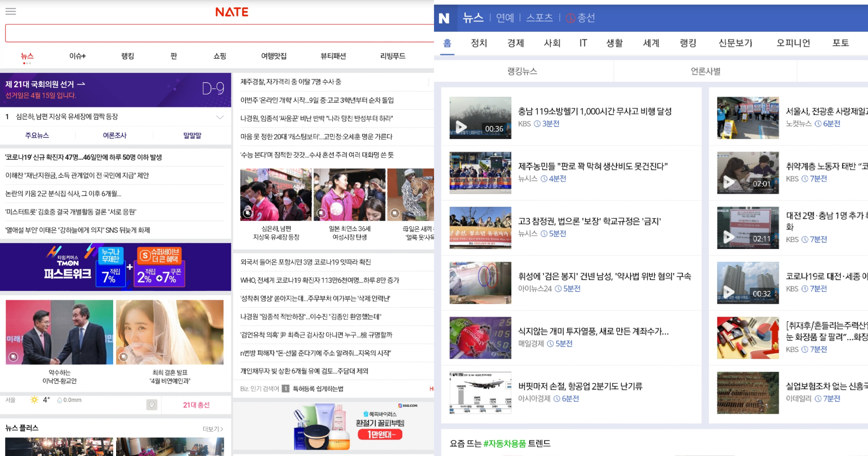Open the 총선 election section in Naver header
The height and width of the screenshot is (456, 868).
coord(581,18)
